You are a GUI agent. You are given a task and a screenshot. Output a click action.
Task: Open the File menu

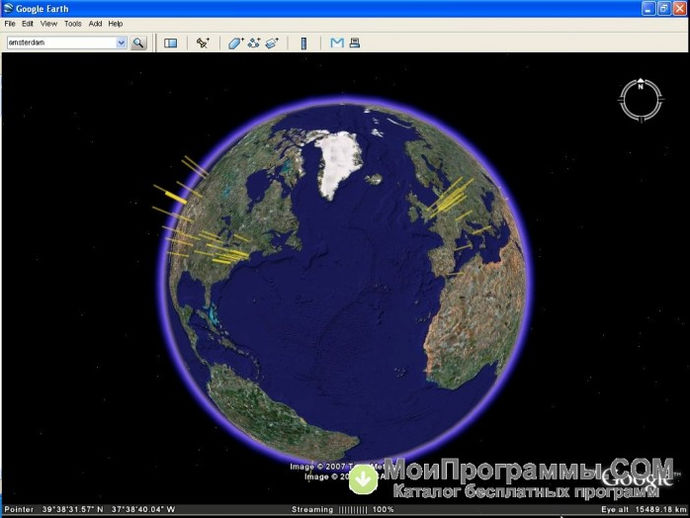[10, 24]
